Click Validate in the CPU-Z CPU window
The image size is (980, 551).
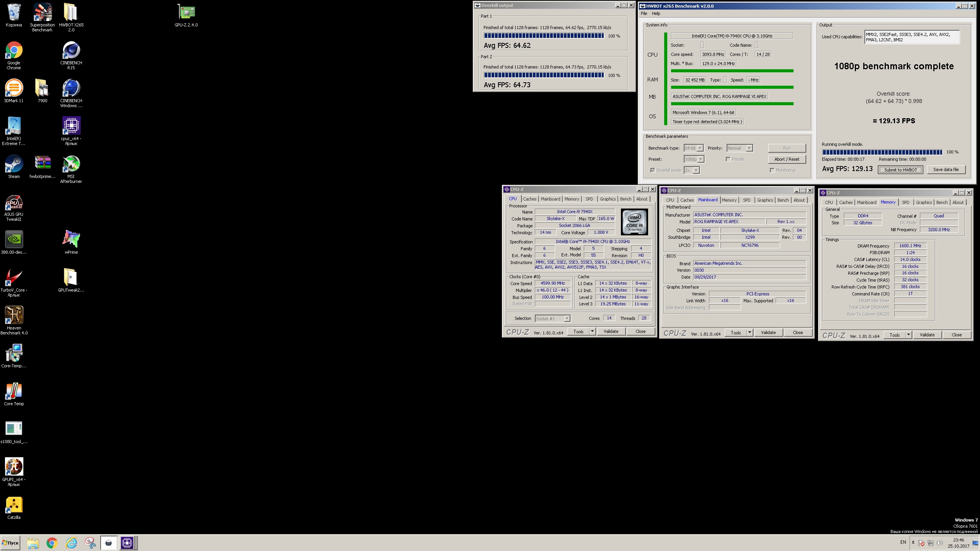click(611, 331)
